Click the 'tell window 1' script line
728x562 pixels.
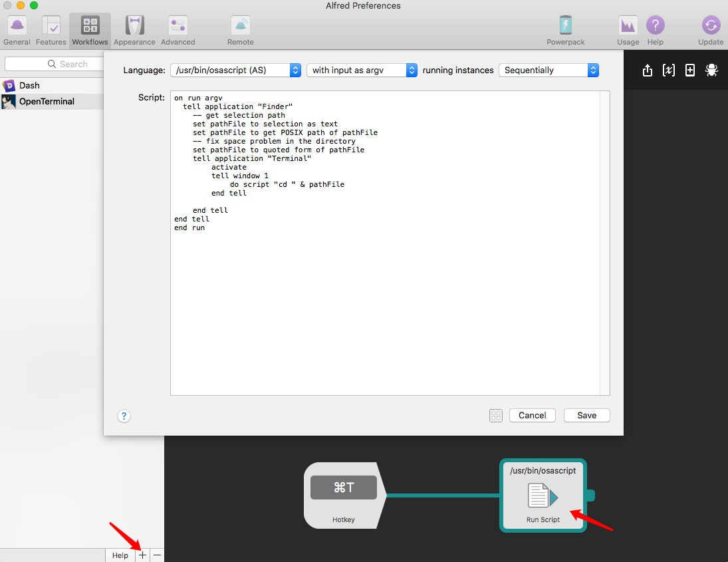tap(240, 176)
